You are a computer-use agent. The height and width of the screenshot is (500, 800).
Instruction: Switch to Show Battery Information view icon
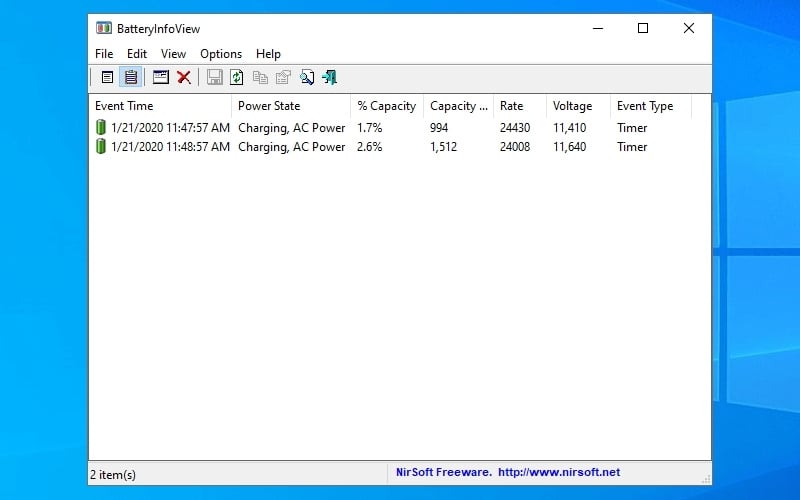107,78
